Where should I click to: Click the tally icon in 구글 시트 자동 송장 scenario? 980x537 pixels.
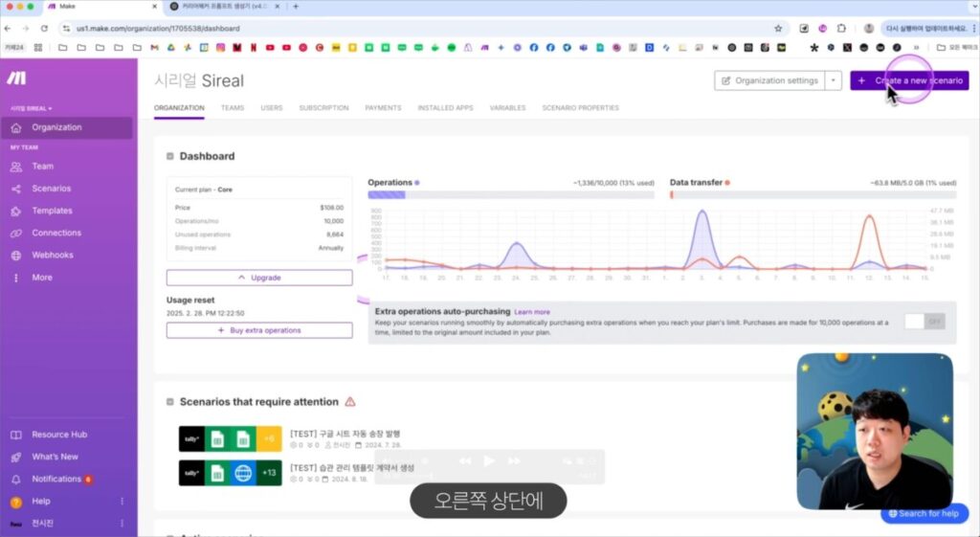click(x=191, y=438)
